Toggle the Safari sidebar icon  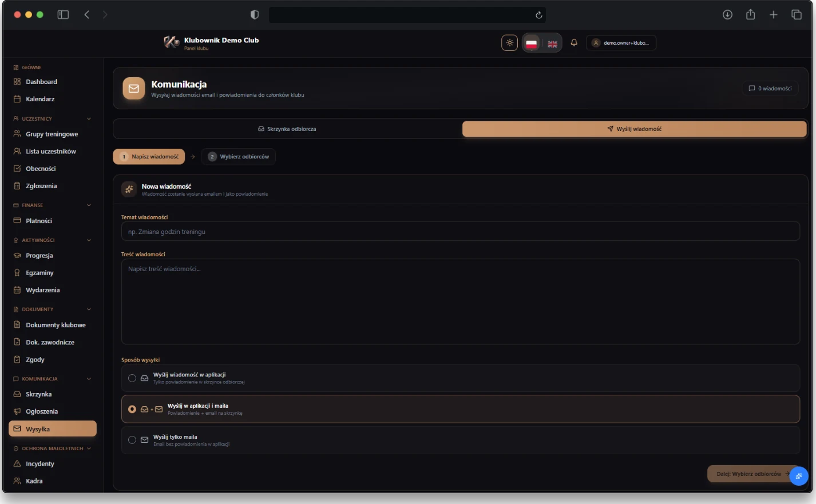[x=63, y=15]
